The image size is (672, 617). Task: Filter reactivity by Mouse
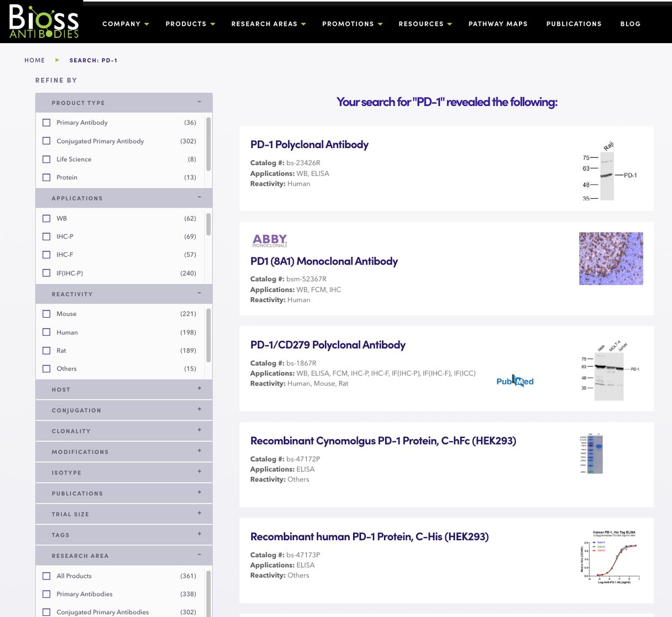tap(46, 314)
